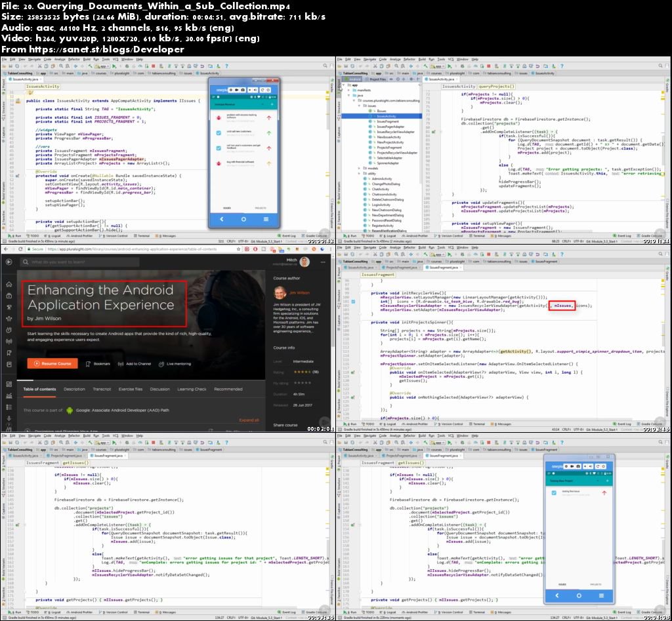Expand the utility package folder
The width and height of the screenshot is (672, 621).
(x=359, y=174)
